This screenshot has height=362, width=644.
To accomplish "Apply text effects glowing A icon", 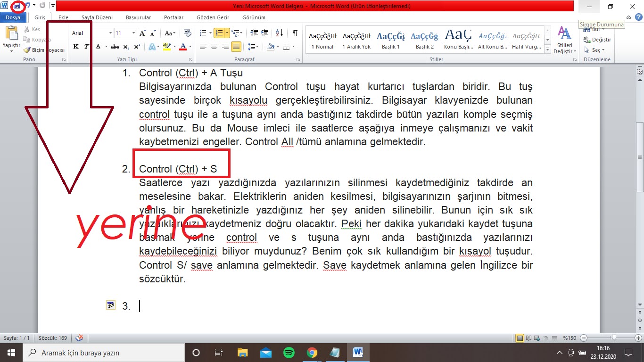I will [153, 47].
